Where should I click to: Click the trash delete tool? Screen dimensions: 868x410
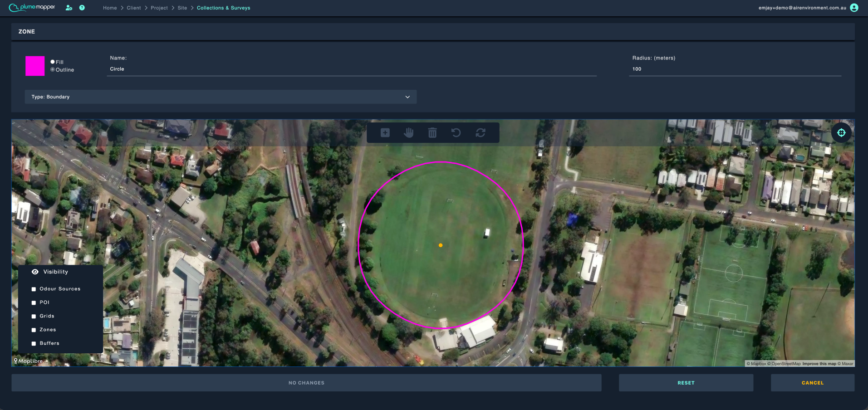coord(432,132)
